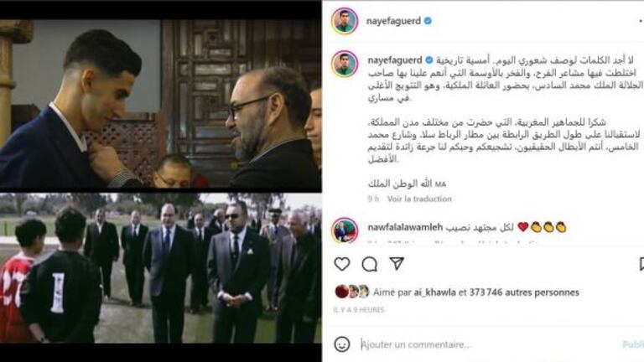Open comments via speech bubble icon
The image size is (644, 362).
click(x=369, y=264)
